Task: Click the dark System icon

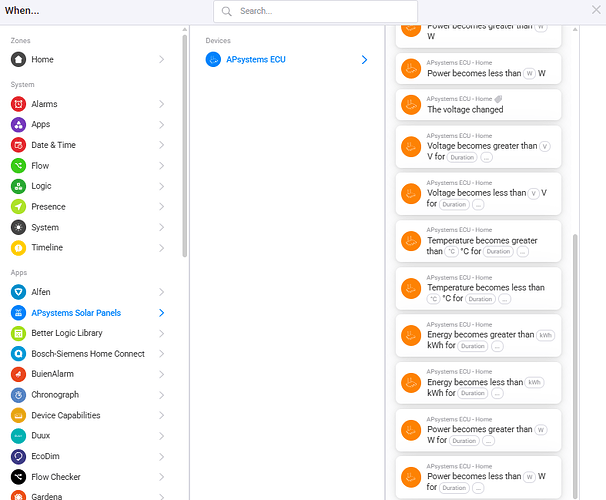Action: (x=18, y=227)
